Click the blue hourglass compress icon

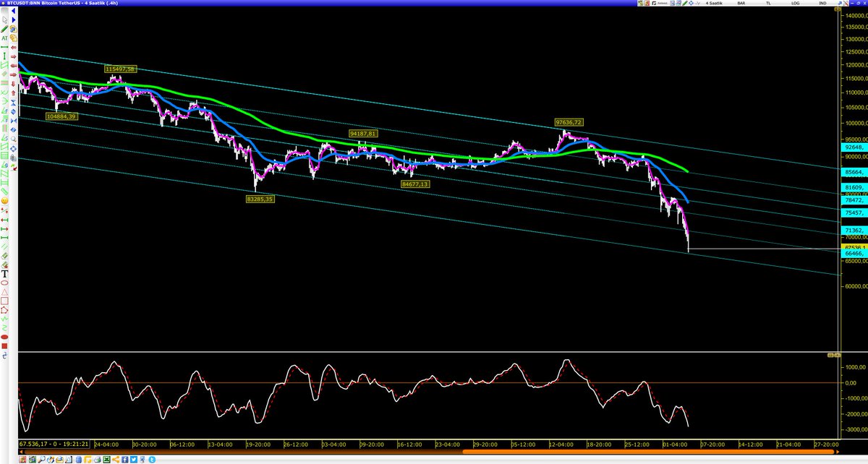13,103
